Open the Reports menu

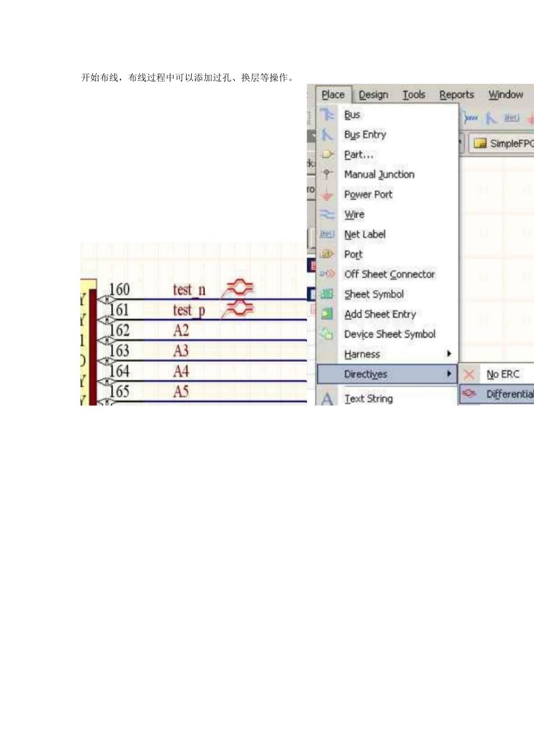(x=456, y=94)
